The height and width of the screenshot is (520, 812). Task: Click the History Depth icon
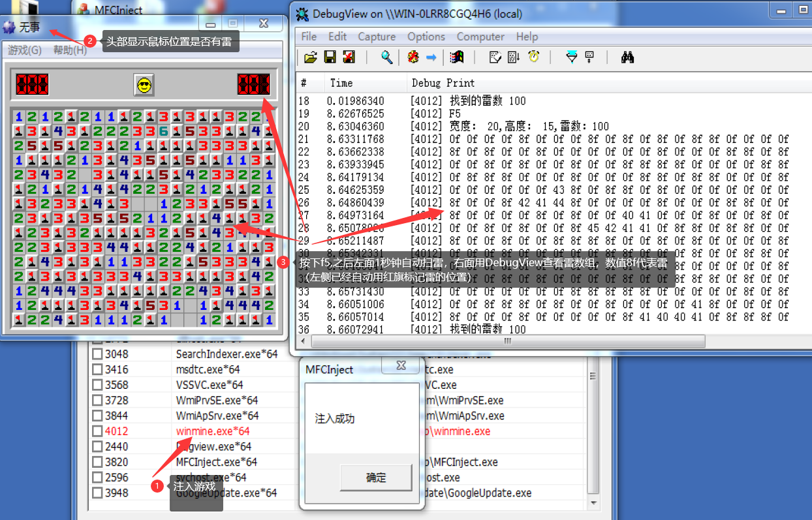click(x=589, y=57)
